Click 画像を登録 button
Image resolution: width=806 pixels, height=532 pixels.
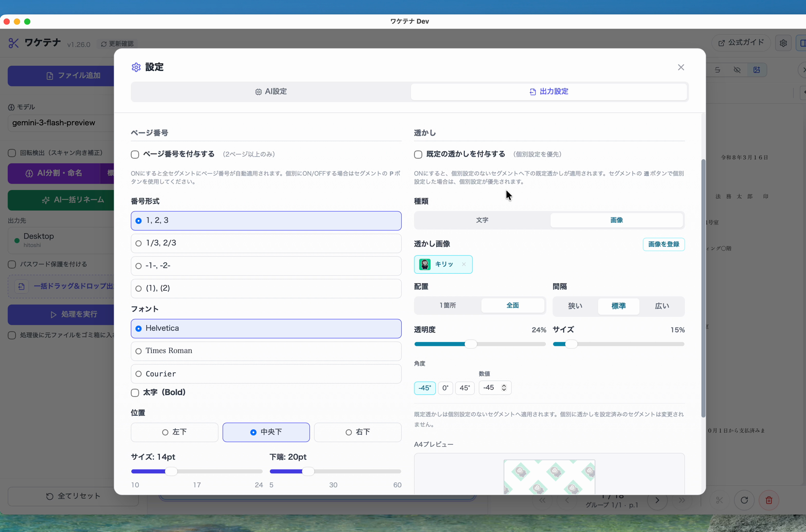(x=664, y=244)
